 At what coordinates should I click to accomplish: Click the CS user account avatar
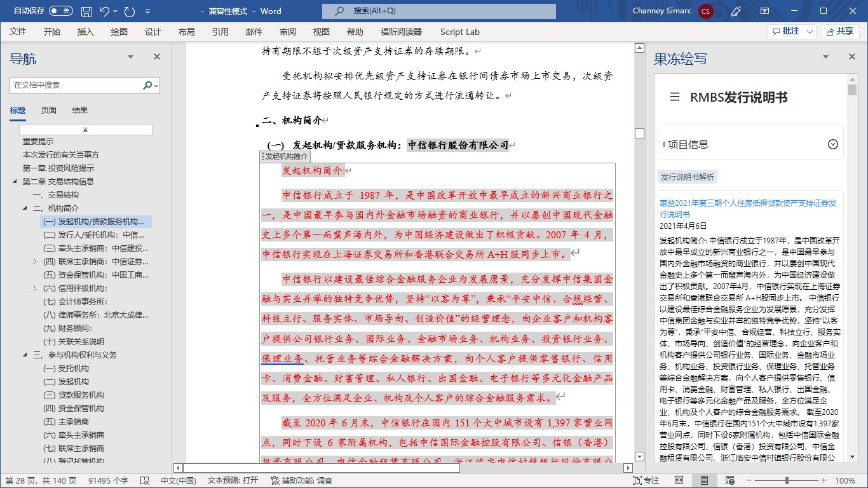(705, 11)
